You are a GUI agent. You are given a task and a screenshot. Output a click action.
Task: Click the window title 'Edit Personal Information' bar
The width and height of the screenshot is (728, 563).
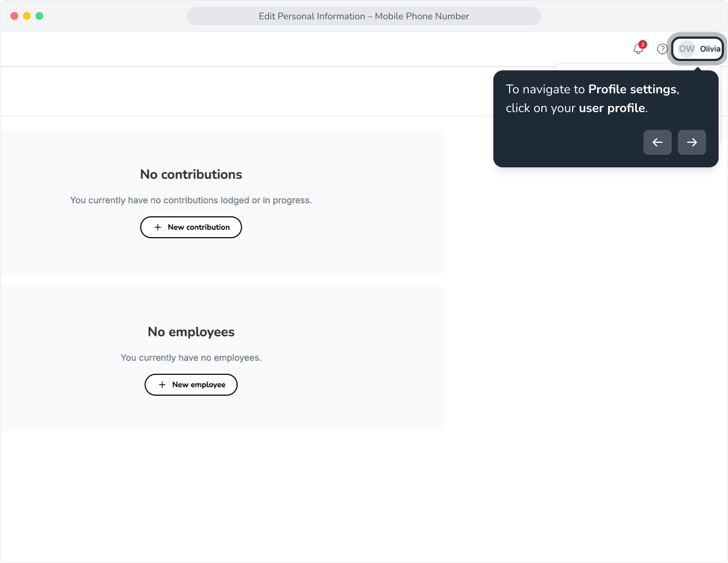point(364,16)
